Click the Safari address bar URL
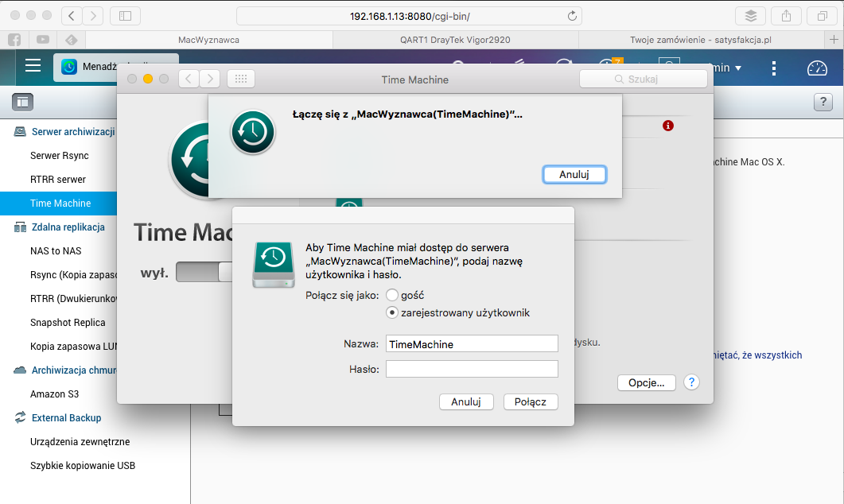 pos(410,16)
